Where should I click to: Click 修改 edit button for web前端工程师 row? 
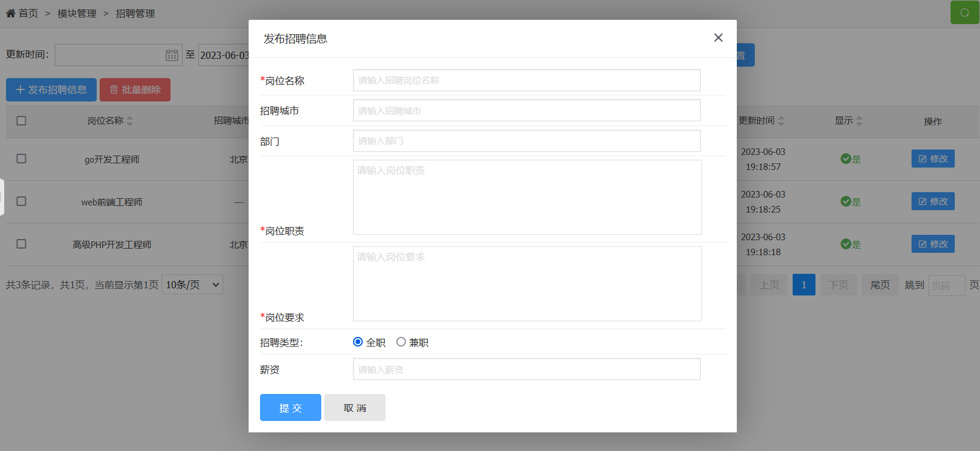point(933,202)
